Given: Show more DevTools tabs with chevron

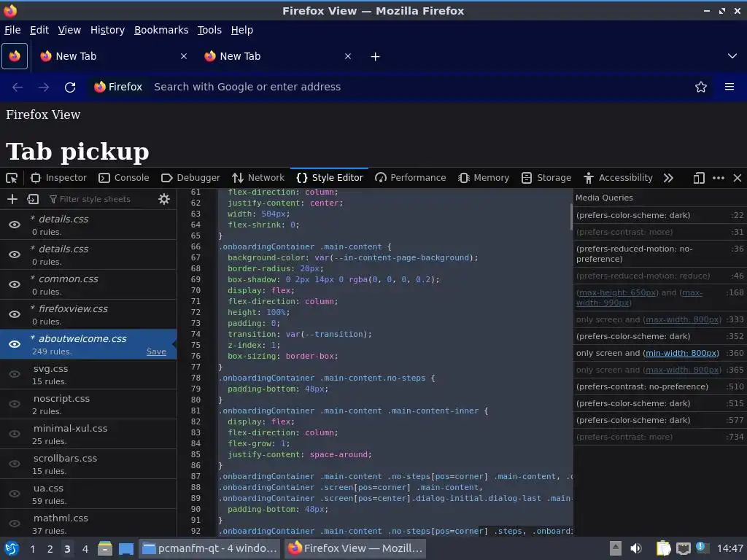Looking at the screenshot, I should coord(668,178).
